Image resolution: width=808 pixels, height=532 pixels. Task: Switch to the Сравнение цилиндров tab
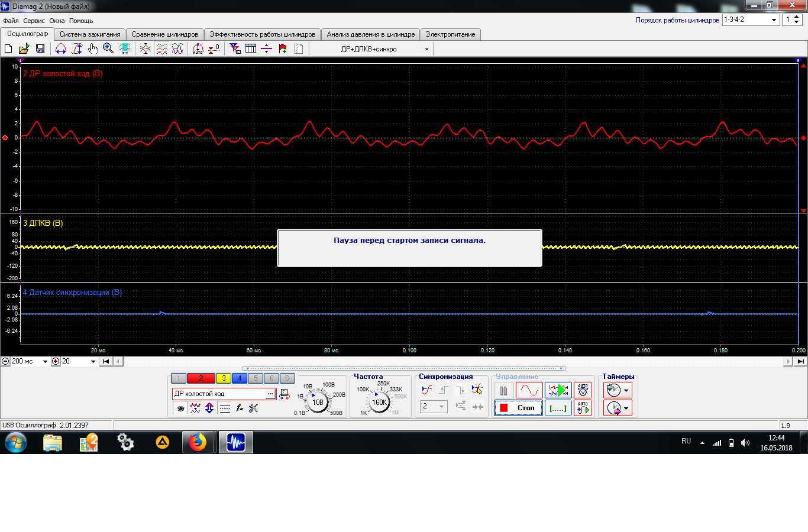(165, 34)
